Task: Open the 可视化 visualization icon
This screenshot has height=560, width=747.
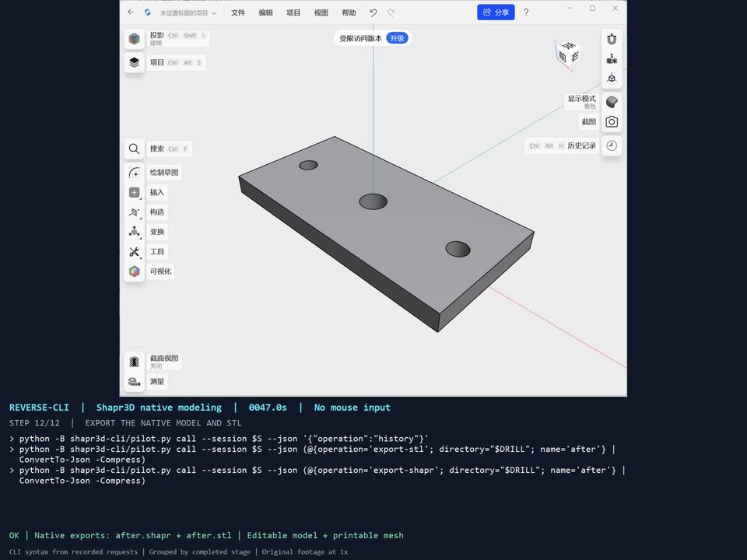Action: 135,271
